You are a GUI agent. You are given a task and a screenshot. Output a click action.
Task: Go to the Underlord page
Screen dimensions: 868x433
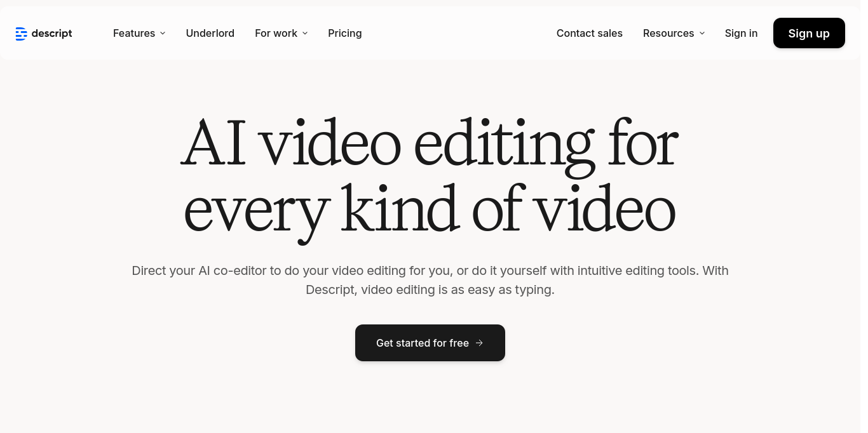[210, 34]
